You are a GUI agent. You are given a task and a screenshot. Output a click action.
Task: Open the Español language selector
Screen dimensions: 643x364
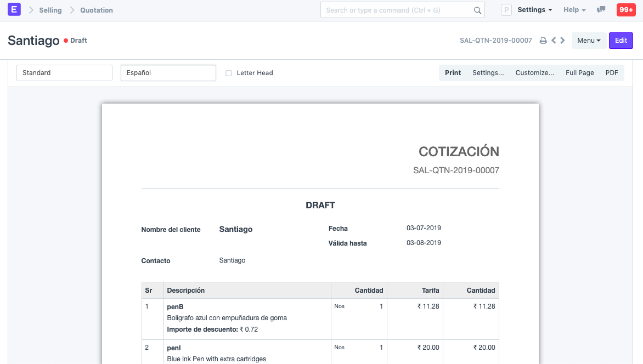pyautogui.click(x=168, y=73)
